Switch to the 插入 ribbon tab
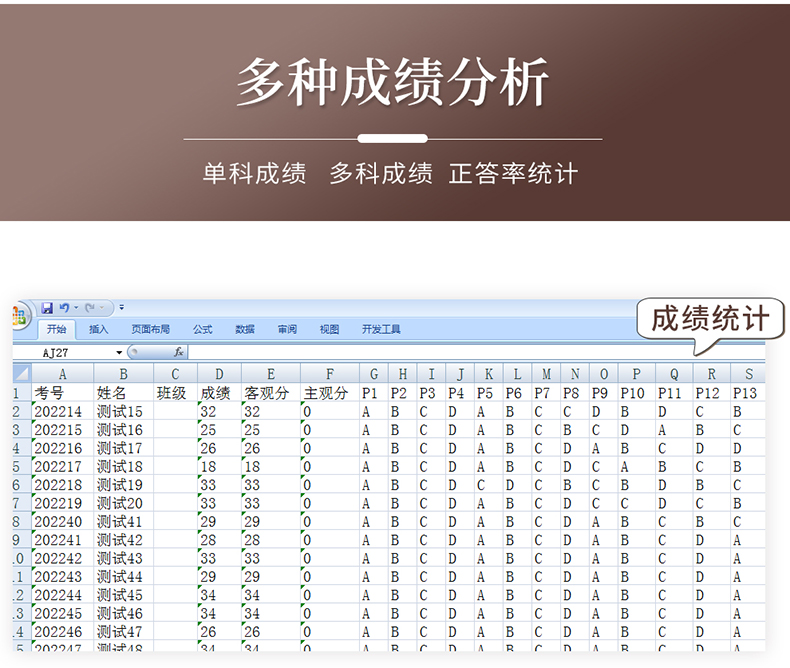Screen dimensions: 790x668 click(98, 329)
